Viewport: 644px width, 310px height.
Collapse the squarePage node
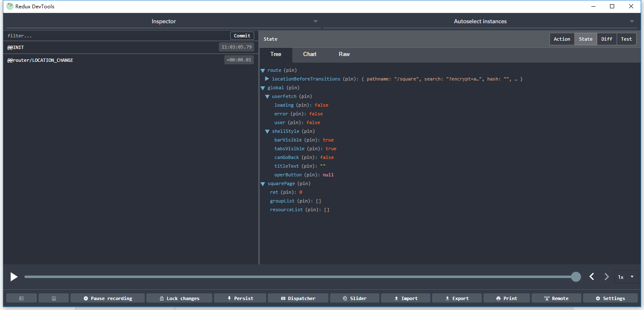(x=263, y=184)
